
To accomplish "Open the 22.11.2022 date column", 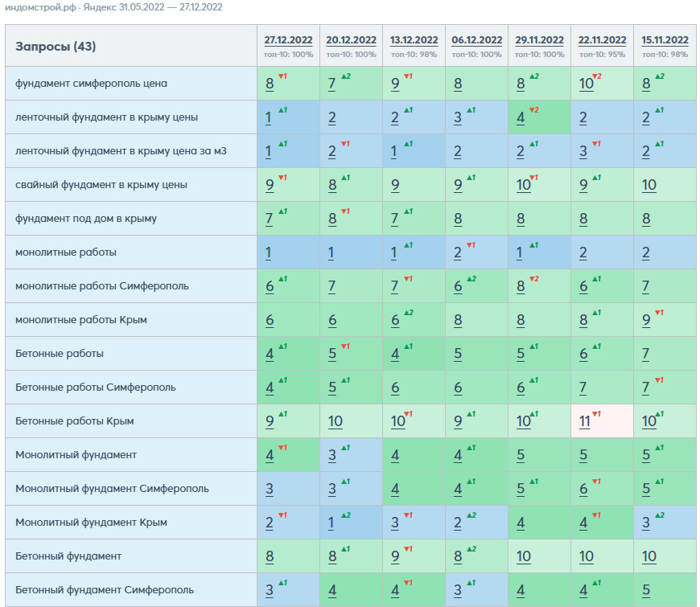I will pos(602,40).
